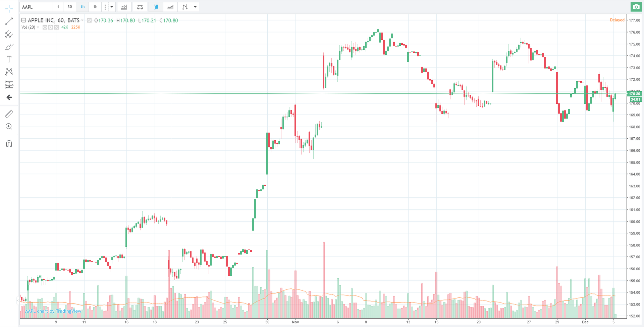Select the brush drawing tool
644x327 pixels.
click(x=9, y=47)
